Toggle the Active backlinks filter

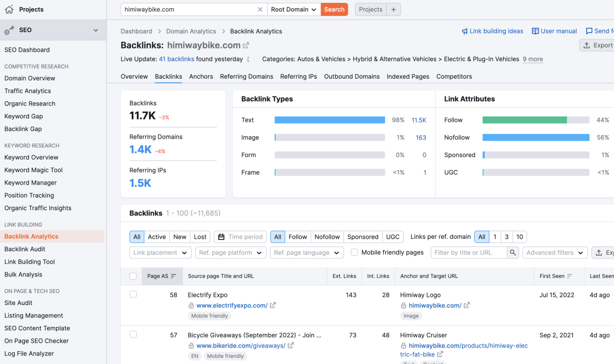coord(157,237)
